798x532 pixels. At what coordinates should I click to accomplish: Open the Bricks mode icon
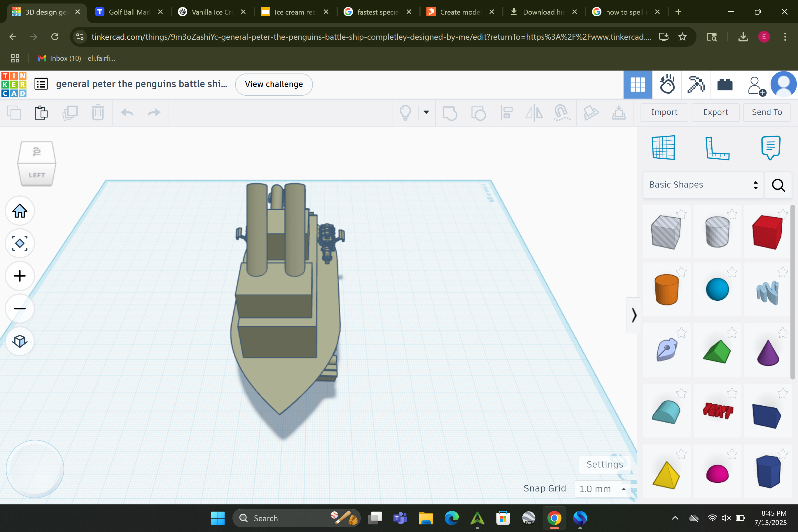click(x=725, y=85)
